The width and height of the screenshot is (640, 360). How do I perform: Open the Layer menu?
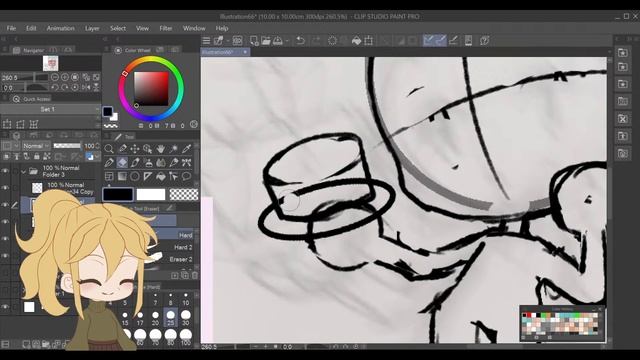pos(92,28)
